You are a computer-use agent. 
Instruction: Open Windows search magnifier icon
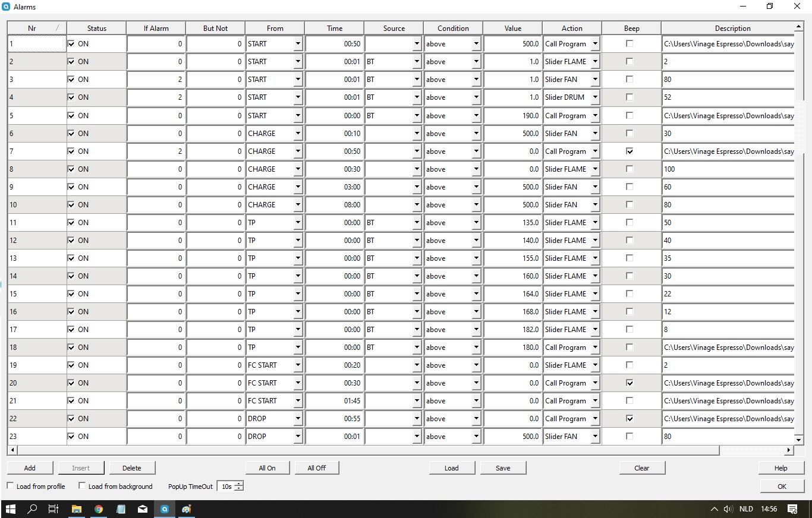coord(32,509)
